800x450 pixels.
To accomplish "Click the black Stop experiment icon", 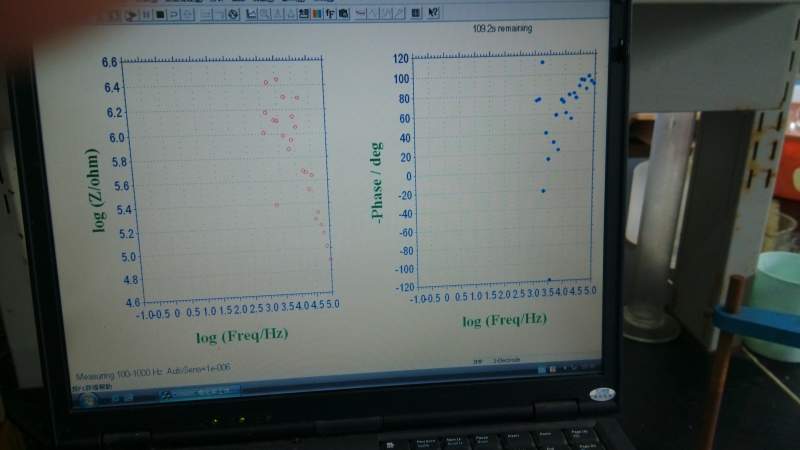I will (160, 15).
